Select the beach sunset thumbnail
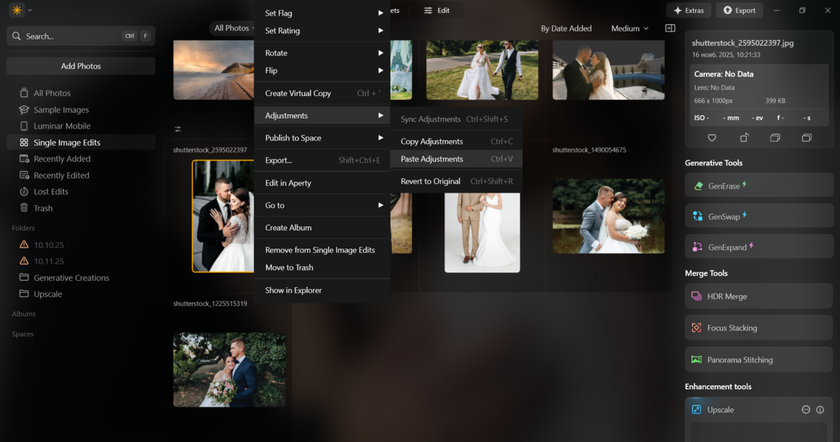This screenshot has width=840, height=442. tap(214, 70)
